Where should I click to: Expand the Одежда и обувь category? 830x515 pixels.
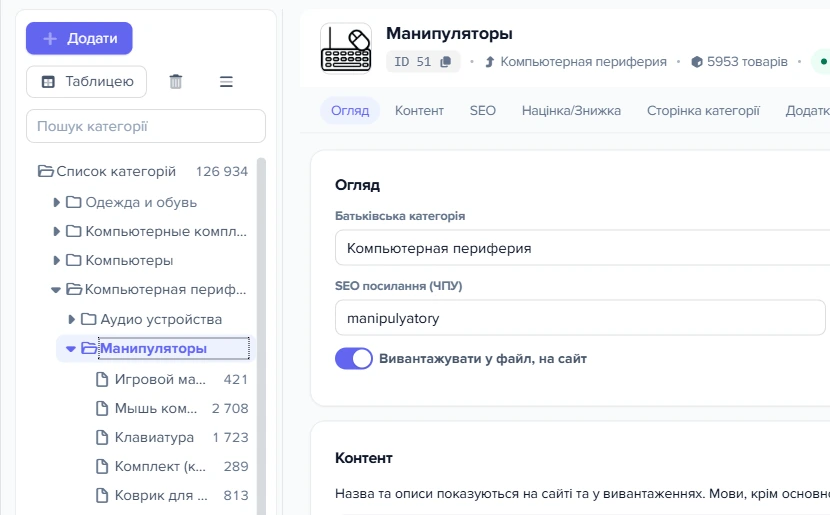tap(56, 202)
